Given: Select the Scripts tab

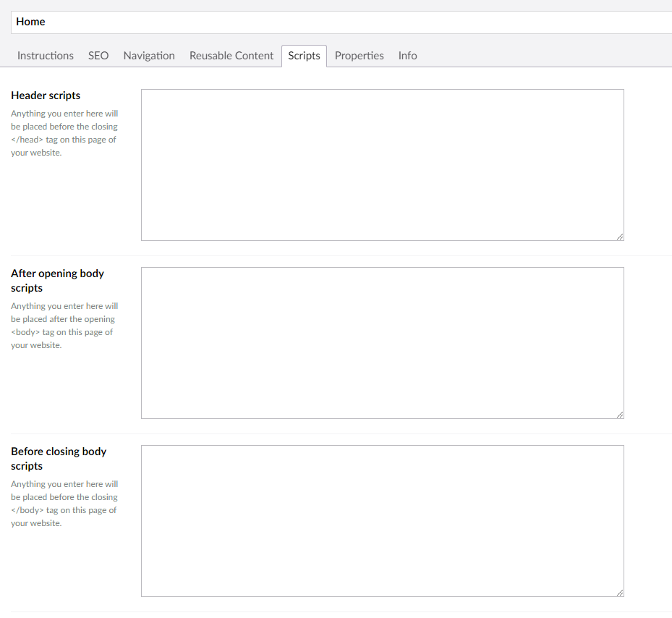Looking at the screenshot, I should coord(304,56).
